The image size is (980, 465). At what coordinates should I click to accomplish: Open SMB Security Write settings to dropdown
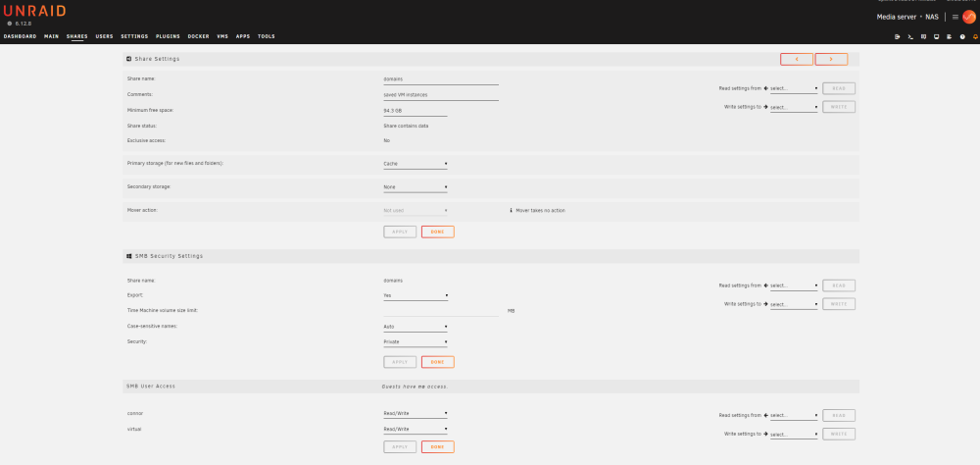pos(794,305)
